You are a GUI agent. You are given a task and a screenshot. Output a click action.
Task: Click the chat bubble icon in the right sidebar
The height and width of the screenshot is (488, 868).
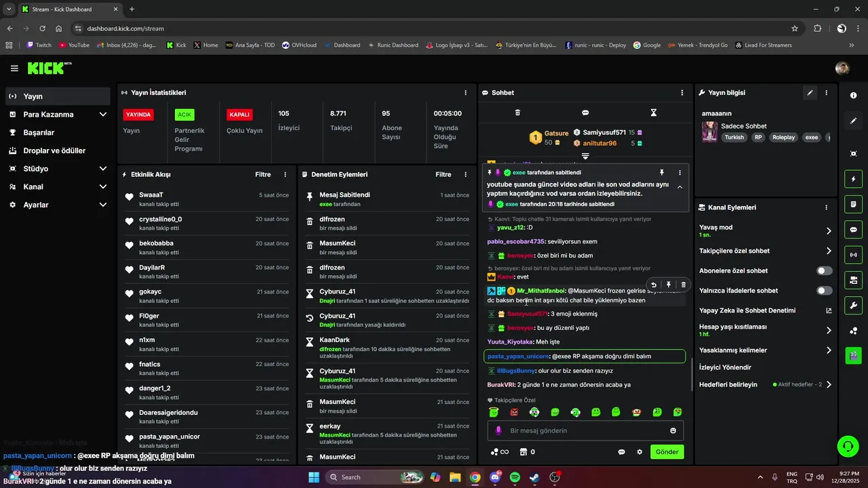click(853, 229)
